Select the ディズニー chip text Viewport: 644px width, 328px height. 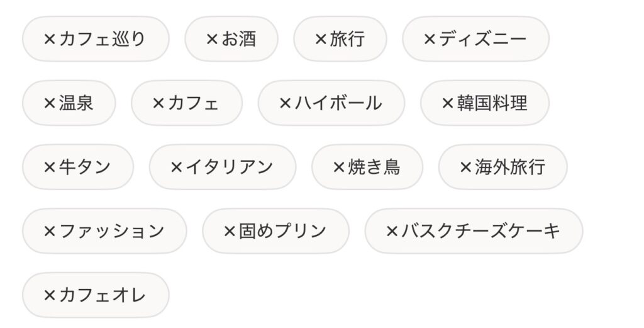click(x=483, y=39)
